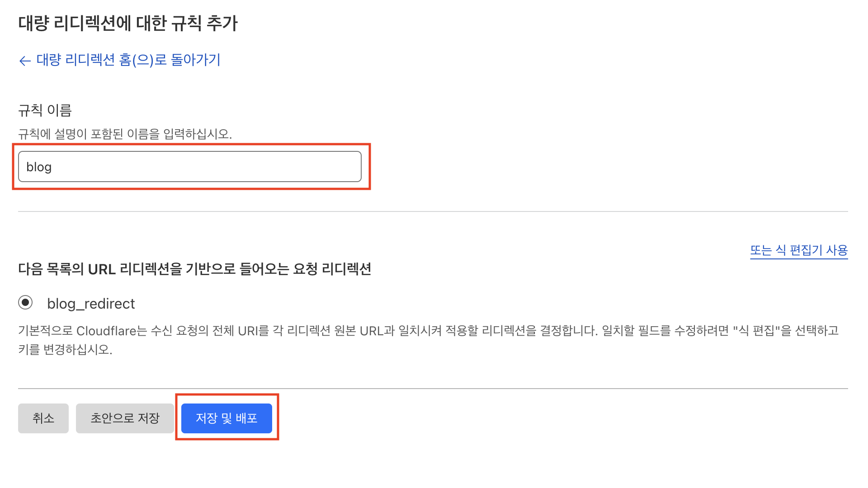The width and height of the screenshot is (868, 488).
Task: Click 초안으로 저장 button
Action: [125, 418]
